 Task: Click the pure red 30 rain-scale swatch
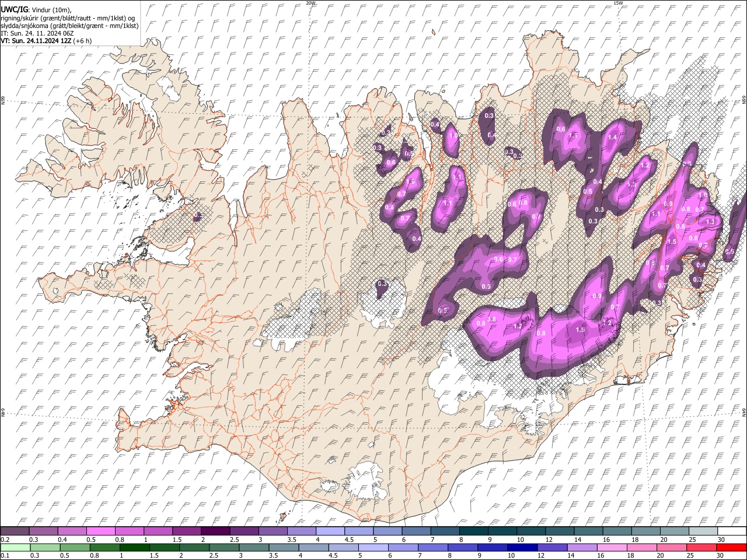[x=731, y=547]
